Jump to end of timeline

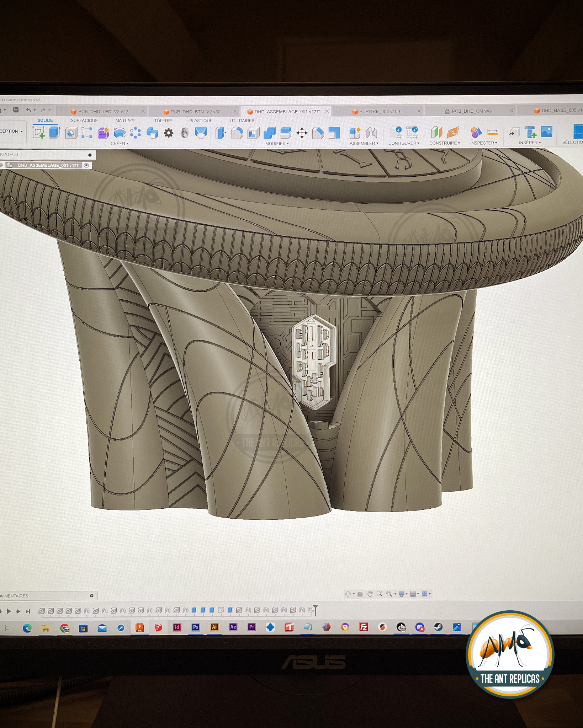[x=28, y=611]
